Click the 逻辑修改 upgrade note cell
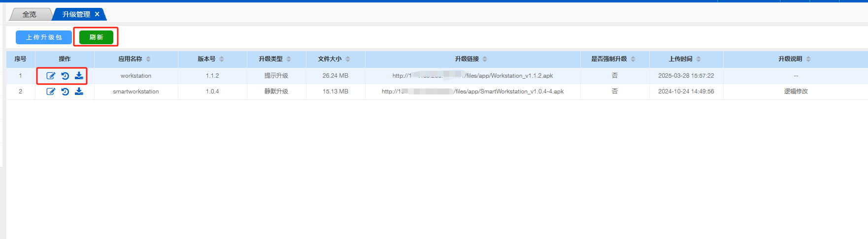 [796, 91]
